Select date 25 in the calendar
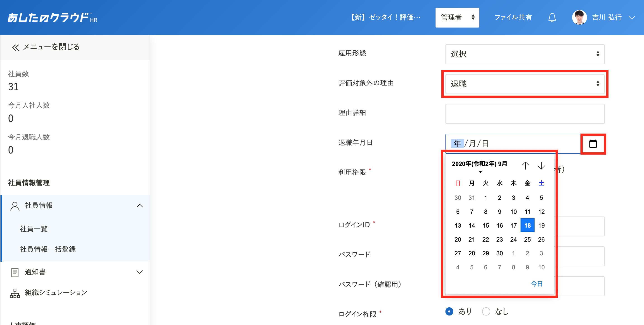This screenshot has width=644, height=325. 527,239
